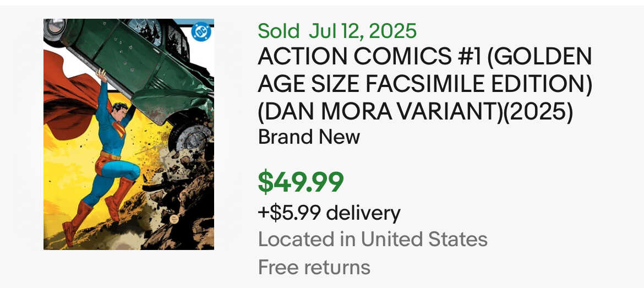Click 'Located in United States' text

pyautogui.click(x=373, y=239)
